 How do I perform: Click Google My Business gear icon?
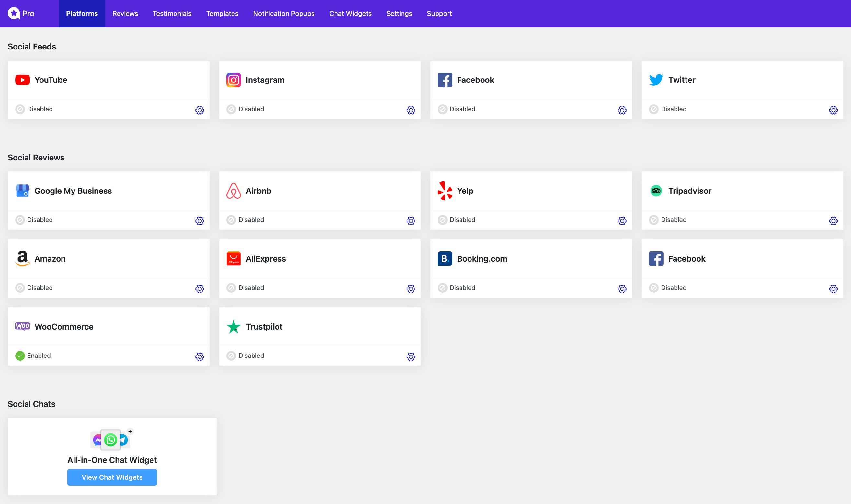[199, 221]
